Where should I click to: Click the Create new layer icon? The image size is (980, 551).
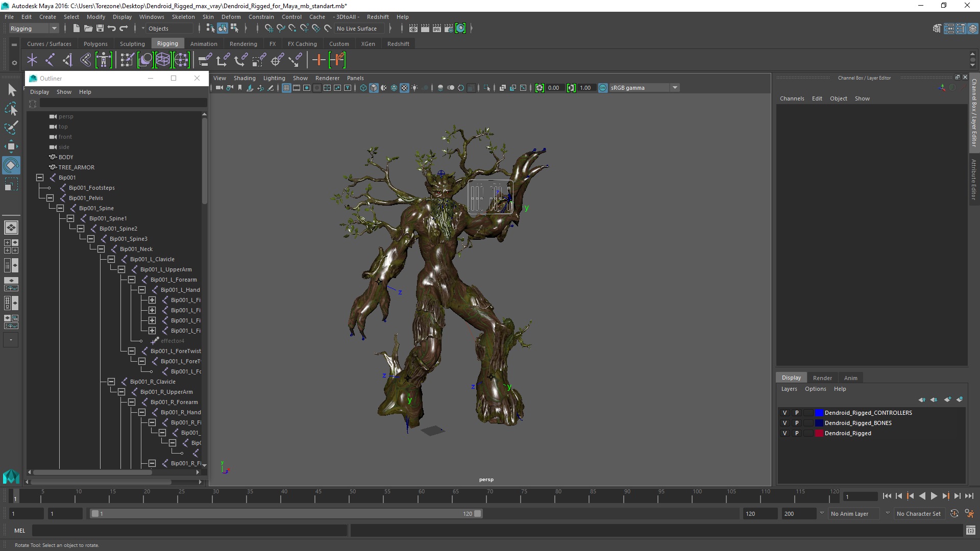tap(947, 399)
